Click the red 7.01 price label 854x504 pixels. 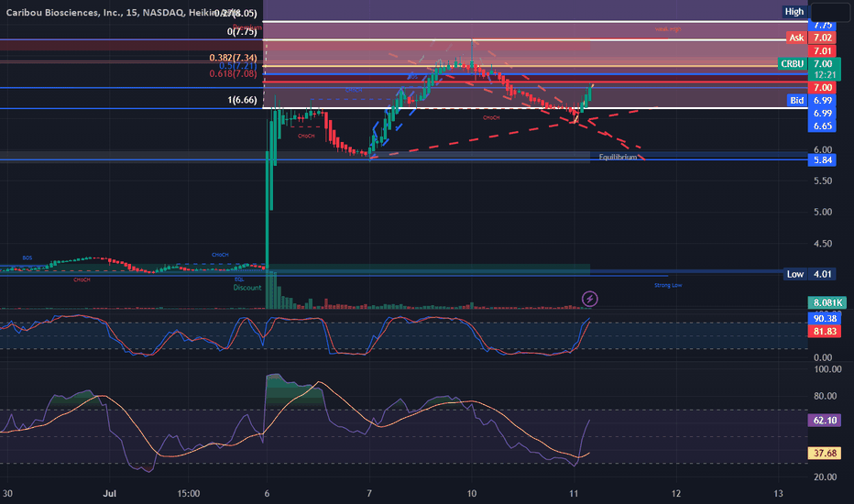[x=823, y=50]
